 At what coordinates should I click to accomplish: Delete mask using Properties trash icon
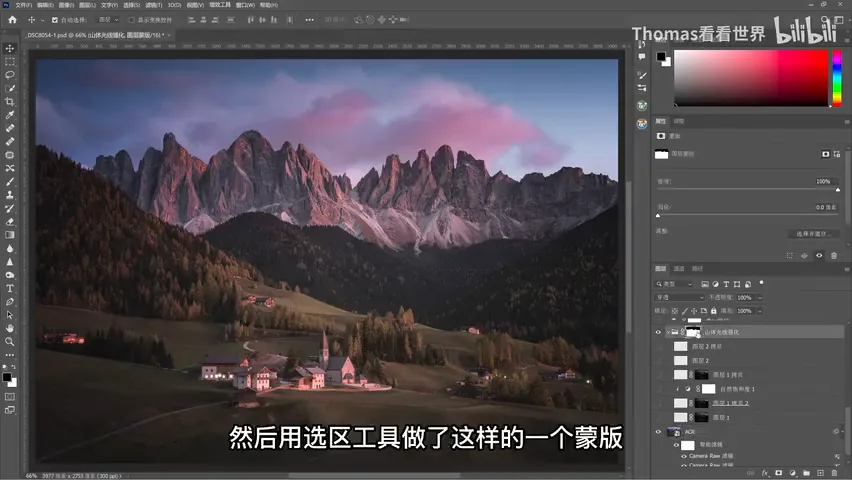coord(834,255)
